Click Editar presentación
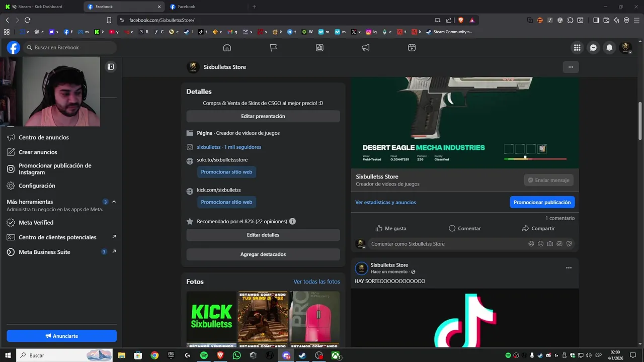Viewport: 644px width, 362px height. 263,116
